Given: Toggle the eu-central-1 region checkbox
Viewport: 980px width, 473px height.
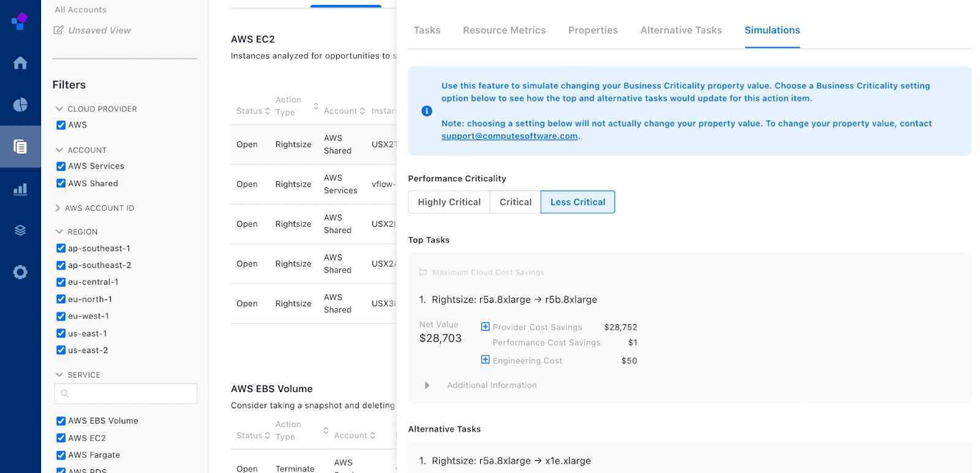Looking at the screenshot, I should tap(61, 282).
